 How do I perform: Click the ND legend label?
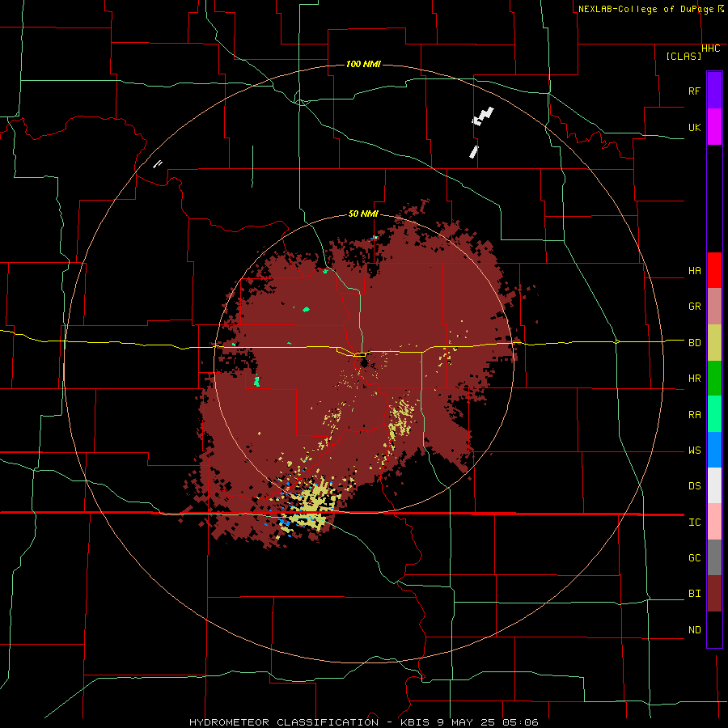click(694, 630)
